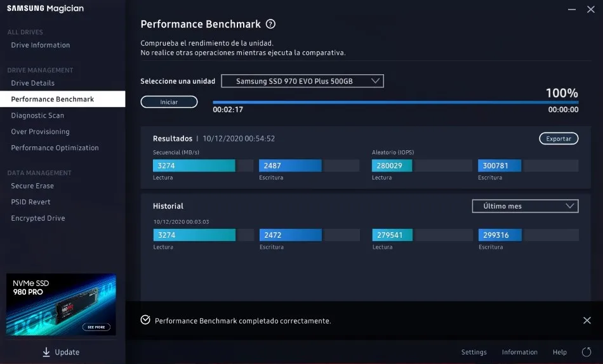Click the random write 300781 result bar
This screenshot has height=364, width=603.
pos(528,166)
